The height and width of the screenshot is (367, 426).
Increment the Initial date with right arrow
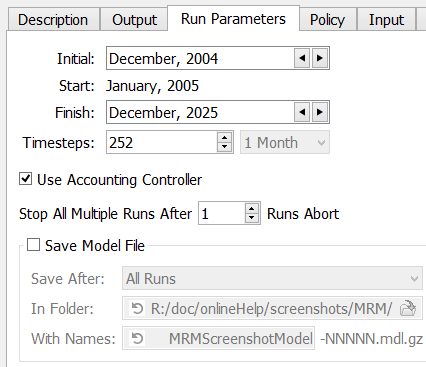[320, 58]
